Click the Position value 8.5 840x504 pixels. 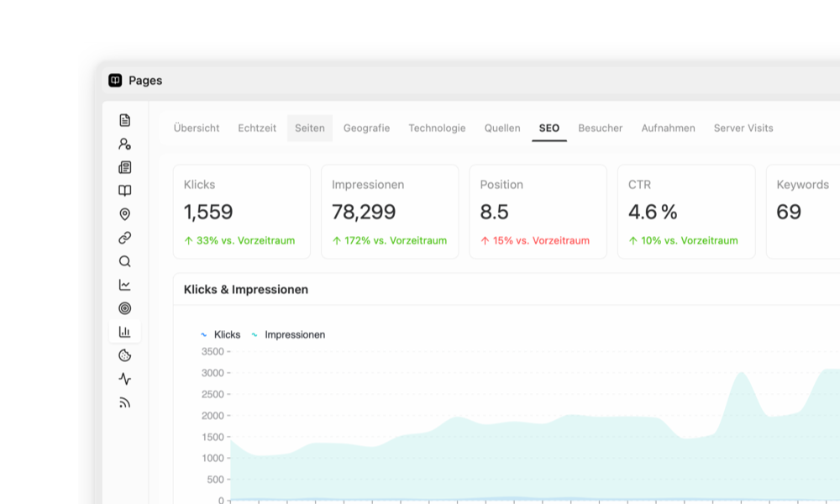(x=494, y=212)
